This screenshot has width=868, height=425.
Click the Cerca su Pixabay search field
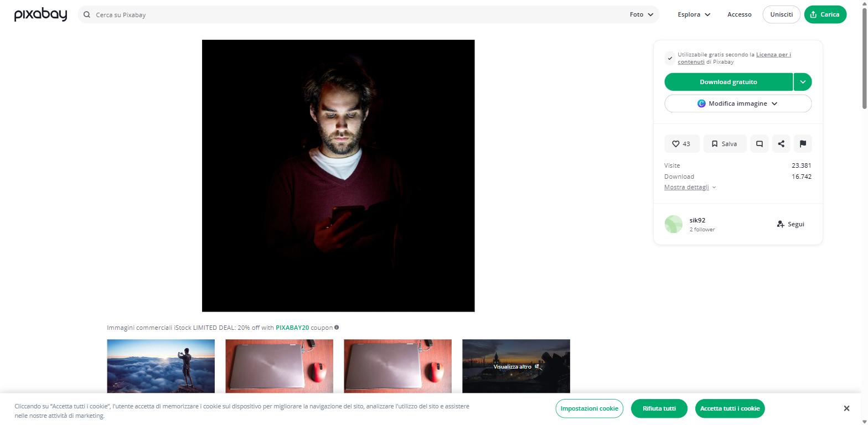[x=354, y=15]
